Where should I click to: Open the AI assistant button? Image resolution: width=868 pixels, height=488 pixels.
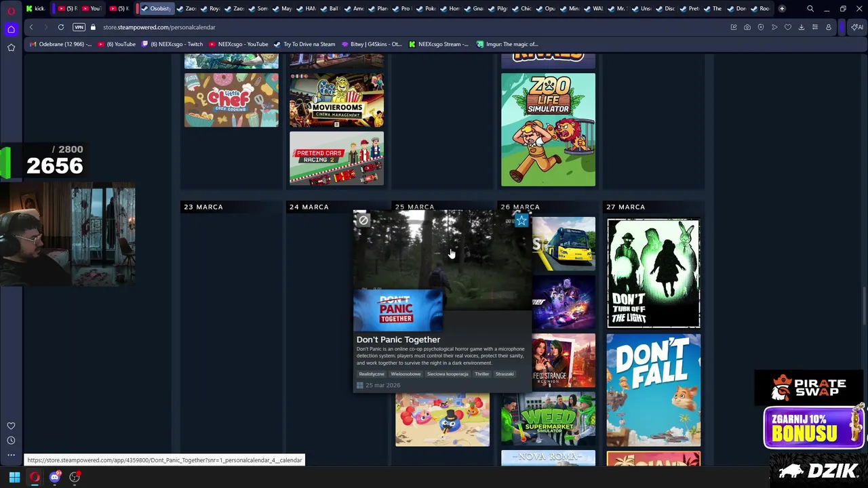coord(857,27)
